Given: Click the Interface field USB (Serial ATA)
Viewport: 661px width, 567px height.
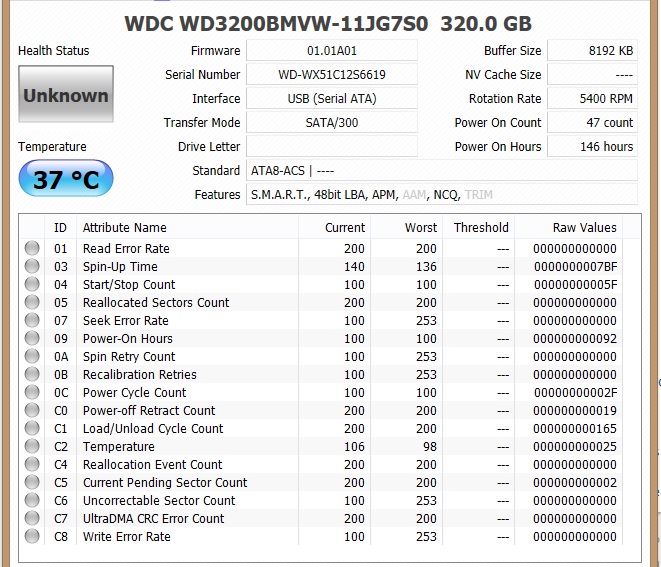Looking at the screenshot, I should [332, 99].
